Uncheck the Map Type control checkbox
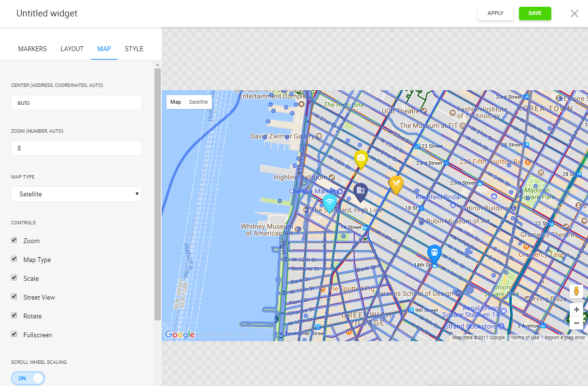 14,259
